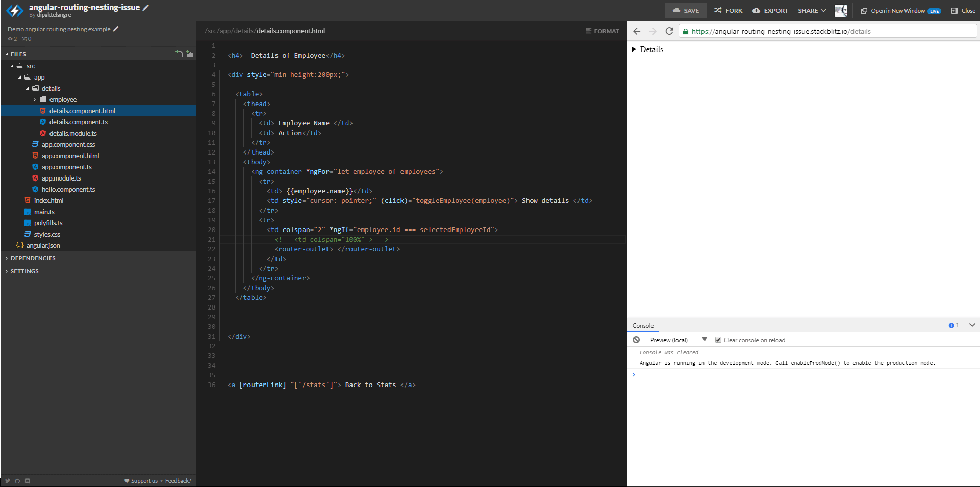Image resolution: width=980 pixels, height=487 pixels.
Task: Open StackBlitz's GitHub from the footer icon
Action: [x=17, y=480]
